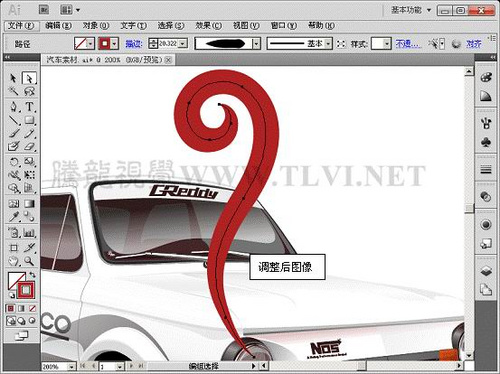
Task: Set the color mode to None
Action: [32, 309]
